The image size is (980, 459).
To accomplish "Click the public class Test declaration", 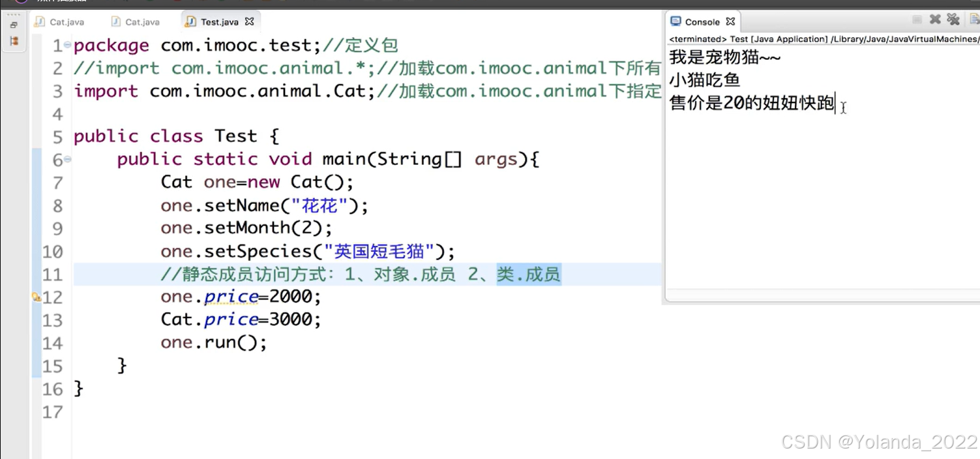I will click(176, 136).
